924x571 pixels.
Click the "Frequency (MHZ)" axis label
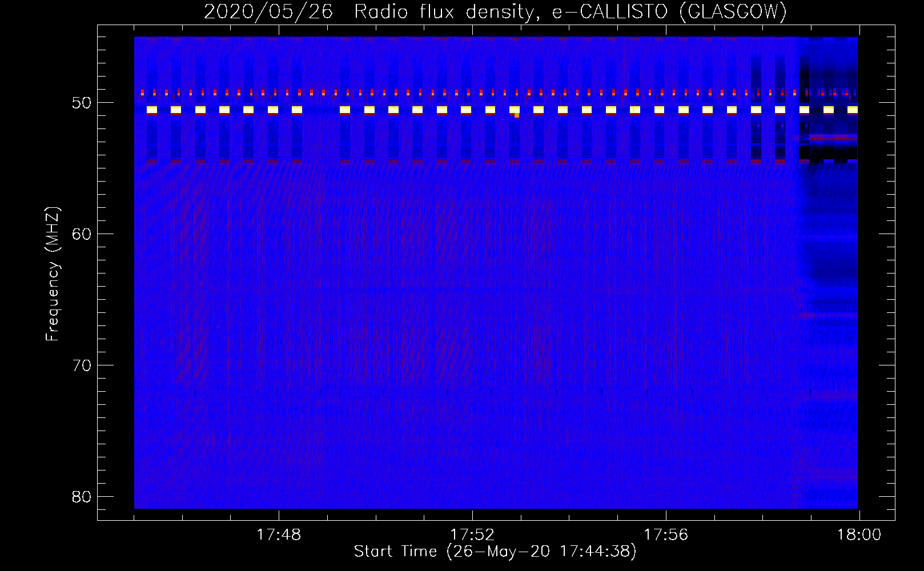point(53,274)
